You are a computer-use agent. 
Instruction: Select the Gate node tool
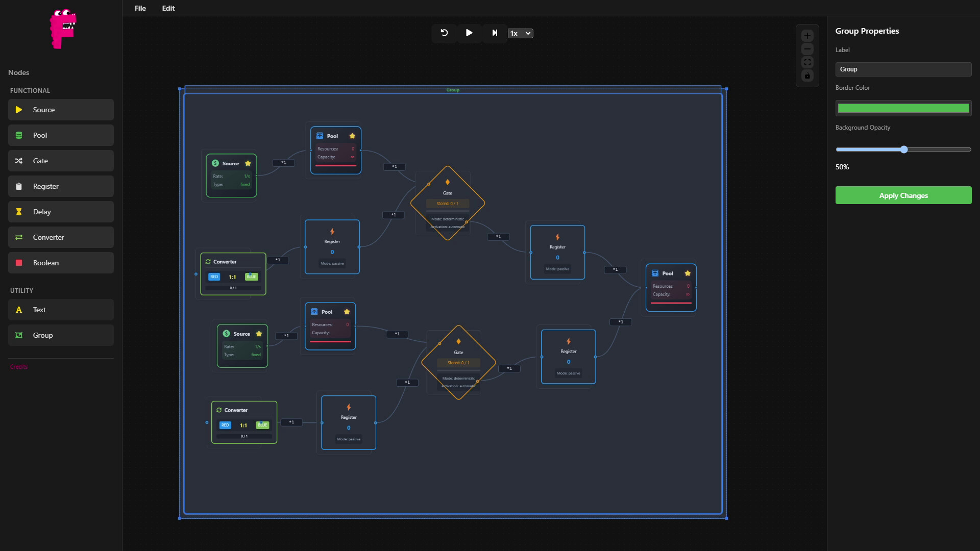click(61, 160)
